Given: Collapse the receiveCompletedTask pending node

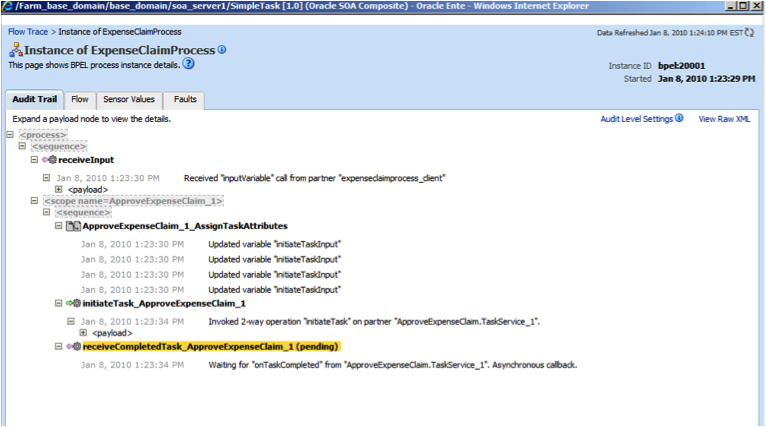Looking at the screenshot, I should point(59,346).
